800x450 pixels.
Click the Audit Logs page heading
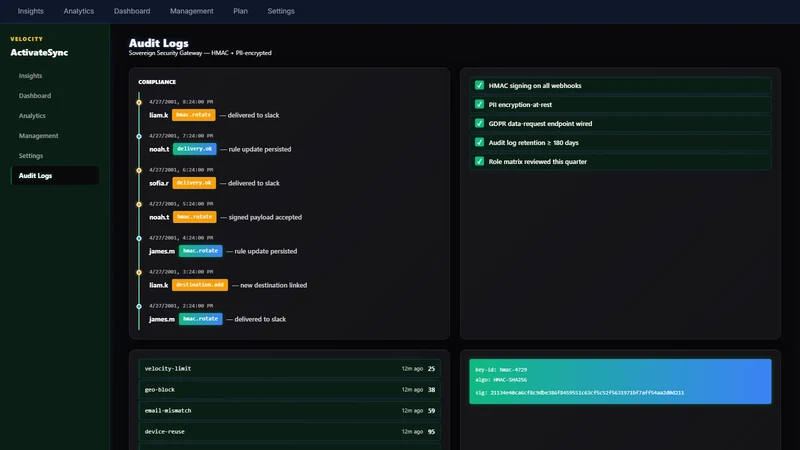pos(159,43)
